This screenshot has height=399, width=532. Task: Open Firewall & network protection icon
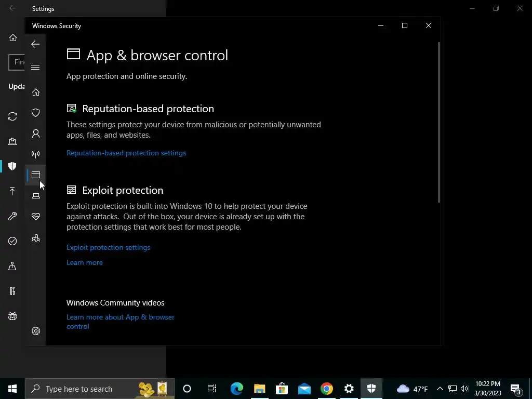click(36, 154)
